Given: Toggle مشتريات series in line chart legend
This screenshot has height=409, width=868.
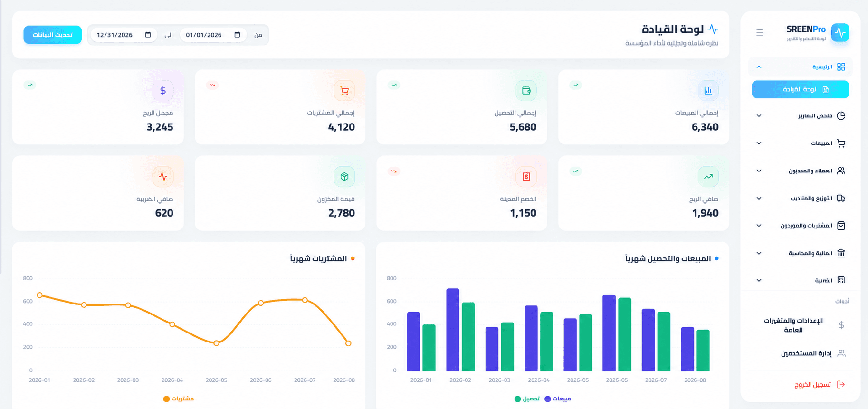Looking at the screenshot, I should point(179,399).
